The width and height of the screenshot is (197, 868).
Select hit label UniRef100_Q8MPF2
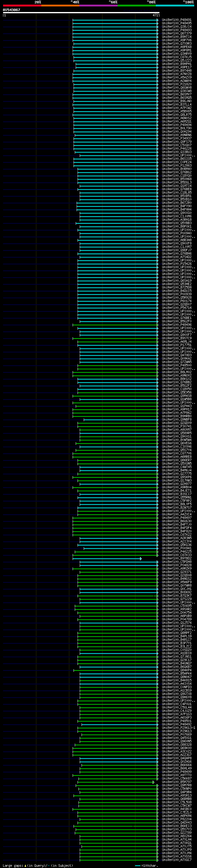pyautogui.click(x=177, y=632)
